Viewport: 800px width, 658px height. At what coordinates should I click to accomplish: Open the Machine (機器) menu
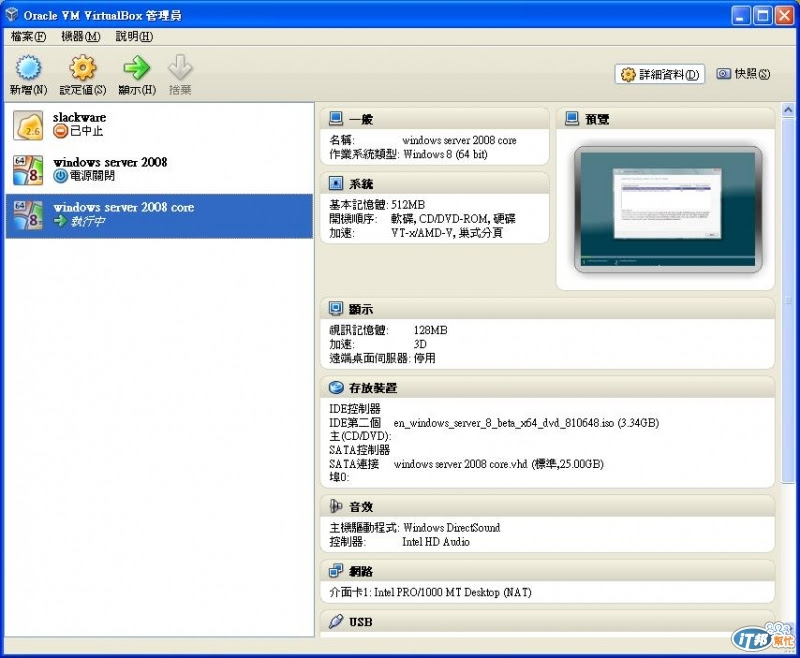click(x=81, y=36)
